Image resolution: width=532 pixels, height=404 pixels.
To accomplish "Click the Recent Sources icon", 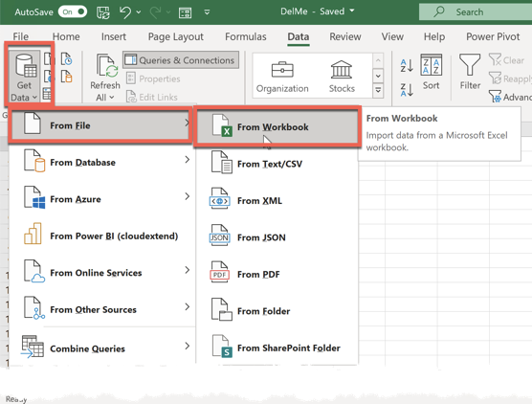I will click(x=67, y=58).
